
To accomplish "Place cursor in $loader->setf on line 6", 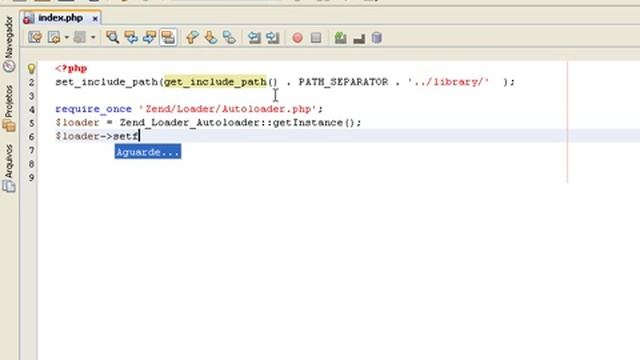I will pos(97,136).
